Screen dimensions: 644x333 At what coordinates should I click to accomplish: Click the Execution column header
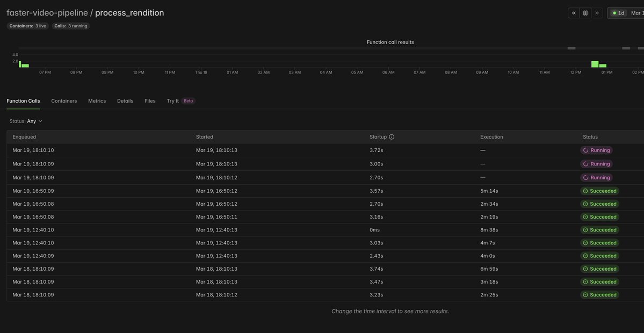[x=491, y=137]
